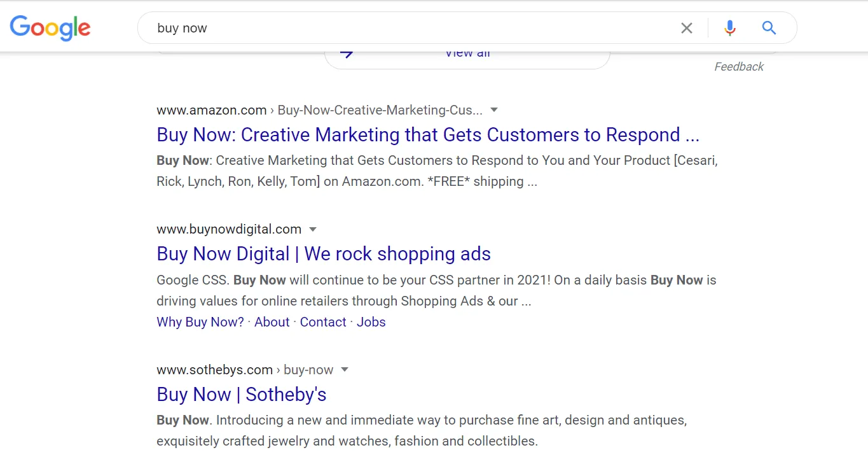Open the 'Buy Now Digital | We rock shopping ads' result
The height and width of the screenshot is (457, 868).
click(323, 254)
